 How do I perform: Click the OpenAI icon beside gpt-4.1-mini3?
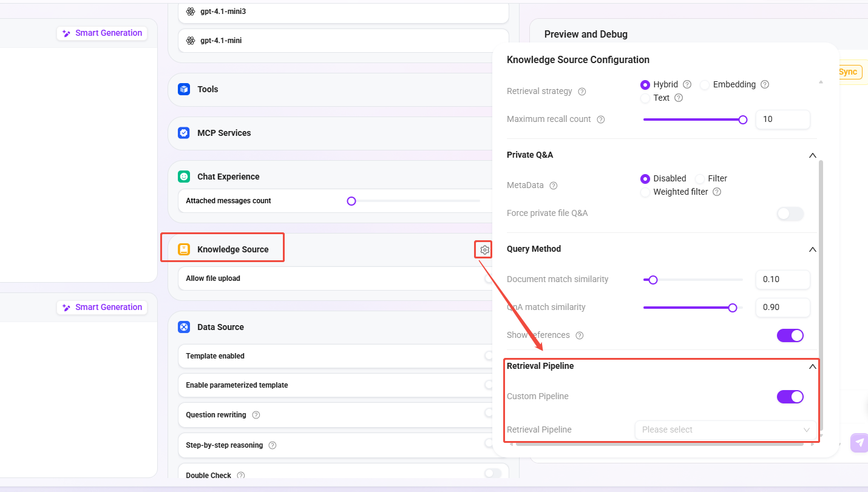click(191, 12)
